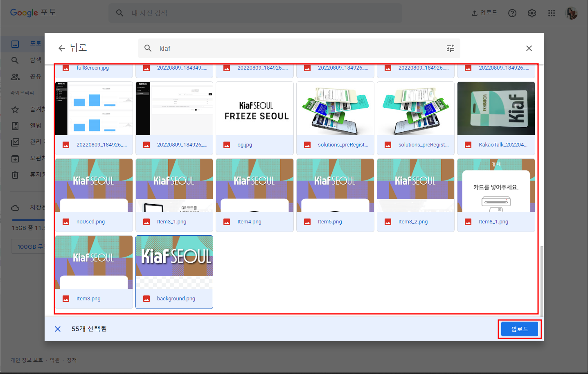Screen dimensions: 588x374
Task: Select the noUsed.png file
Action: (x=94, y=195)
